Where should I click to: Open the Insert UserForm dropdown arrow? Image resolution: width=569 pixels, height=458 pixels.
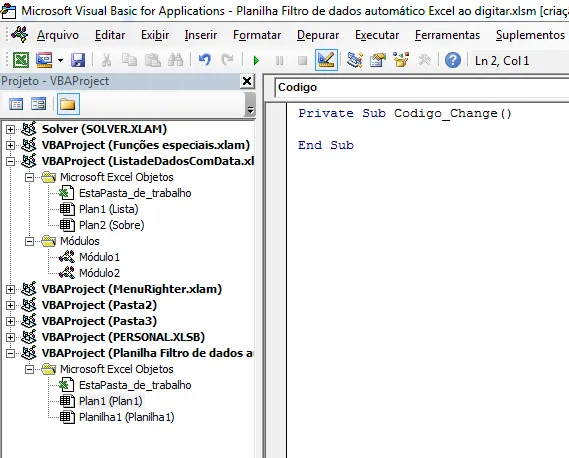click(x=60, y=60)
